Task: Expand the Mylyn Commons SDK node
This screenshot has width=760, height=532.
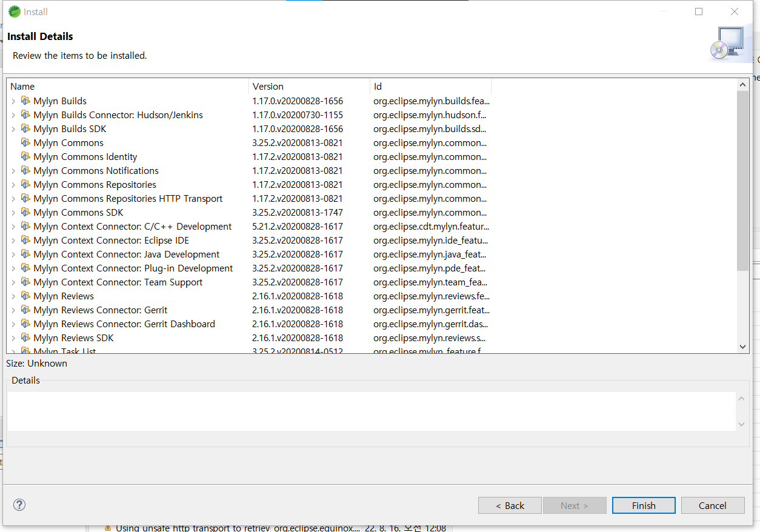Action: 13,213
